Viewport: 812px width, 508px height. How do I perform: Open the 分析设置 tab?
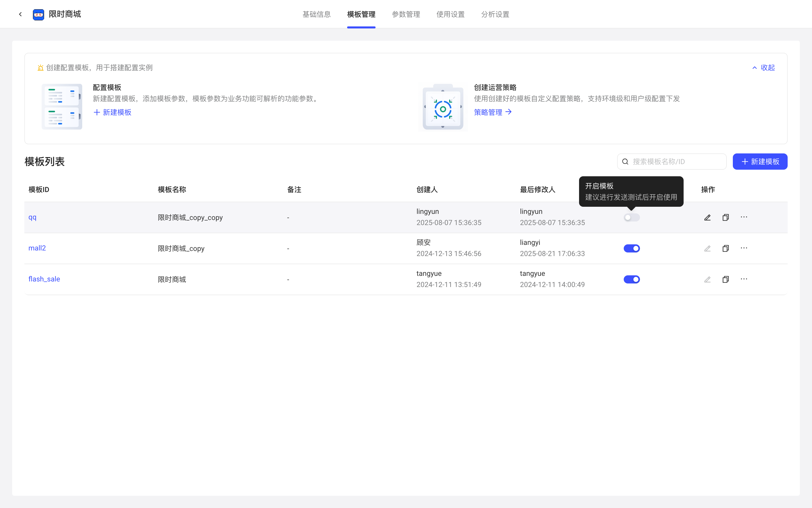click(495, 14)
